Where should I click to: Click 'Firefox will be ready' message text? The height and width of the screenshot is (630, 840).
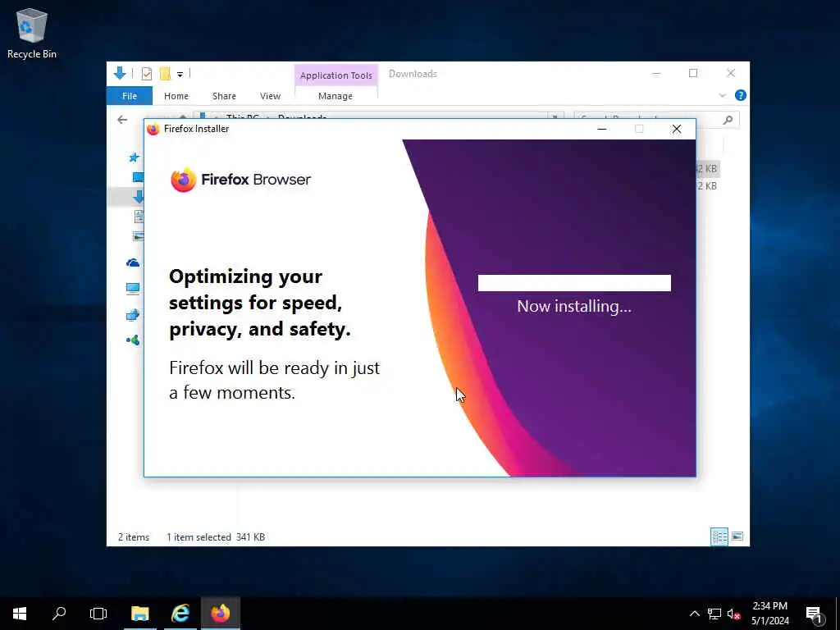click(274, 380)
